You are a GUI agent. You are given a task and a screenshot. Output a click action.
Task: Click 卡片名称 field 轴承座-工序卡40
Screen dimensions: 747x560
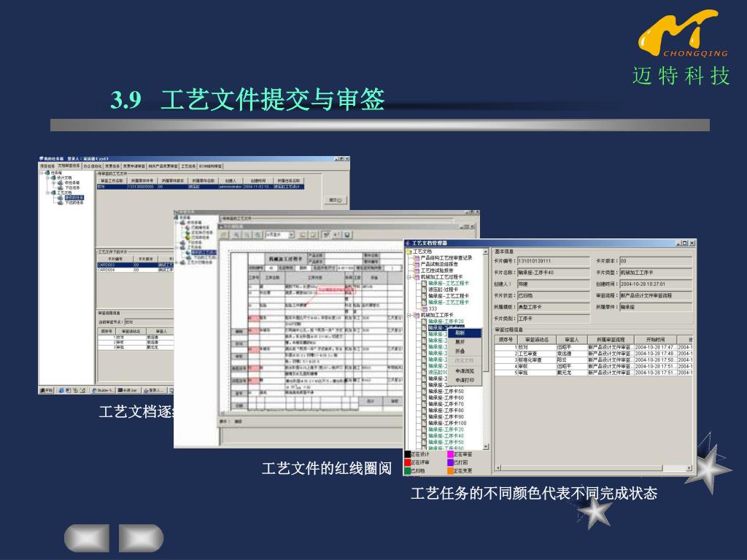[553, 273]
